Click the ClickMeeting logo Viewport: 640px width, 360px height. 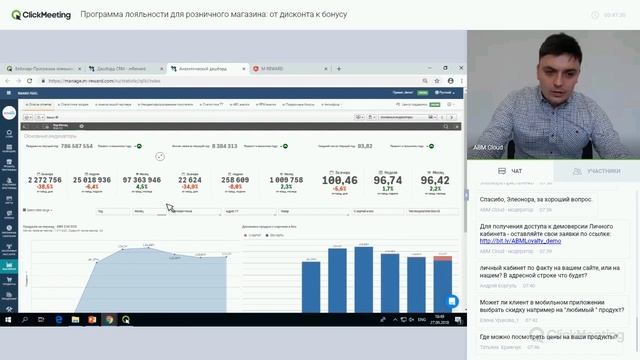pos(41,15)
